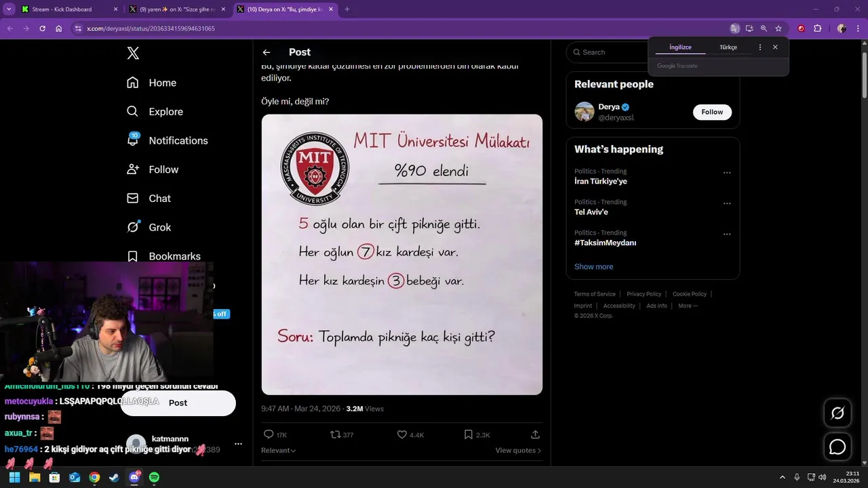
Task: Open View quotes link
Action: 518,450
